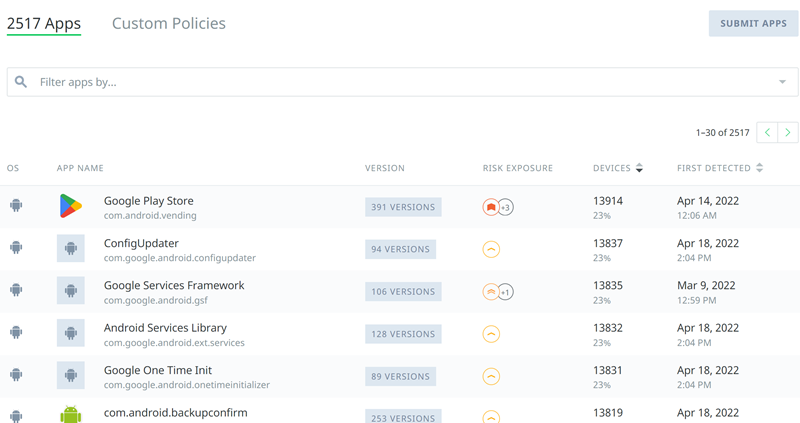
Task: Click the Android Services Library app placeholder icon
Action: pos(70,333)
